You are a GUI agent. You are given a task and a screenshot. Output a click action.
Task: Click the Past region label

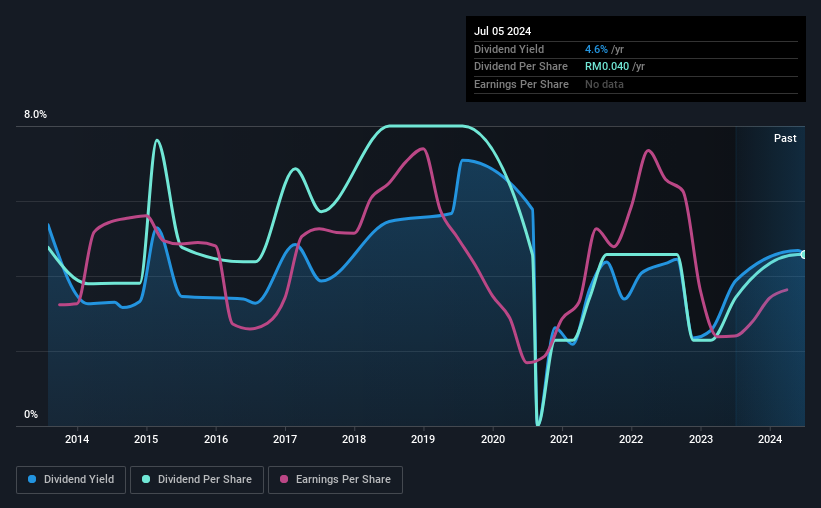(x=785, y=138)
